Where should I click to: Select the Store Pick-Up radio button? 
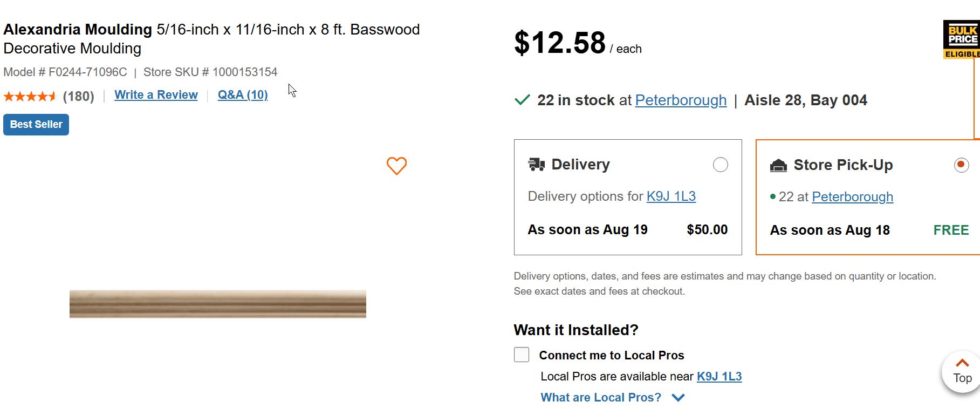pos(961,165)
